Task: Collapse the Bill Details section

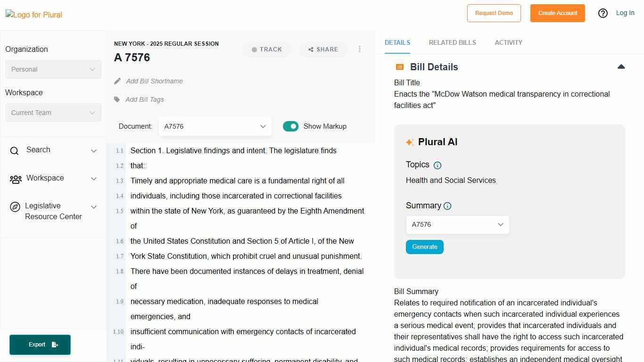Action: (621, 67)
